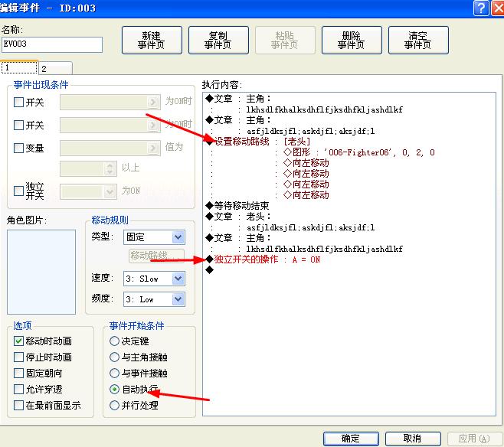The height and width of the screenshot is (447, 504).
Task: Check the 允许穿透 option
Action: 18,389
